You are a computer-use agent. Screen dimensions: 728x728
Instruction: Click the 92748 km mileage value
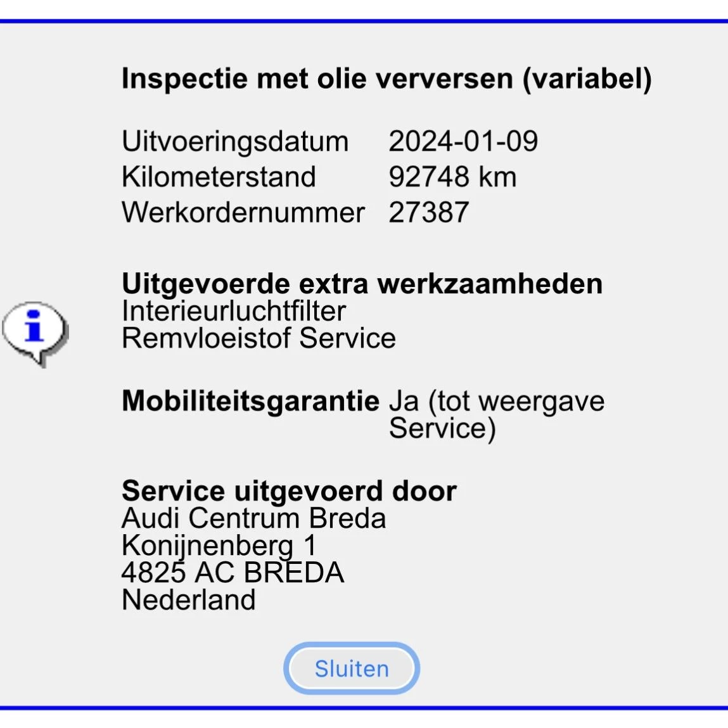452,177
